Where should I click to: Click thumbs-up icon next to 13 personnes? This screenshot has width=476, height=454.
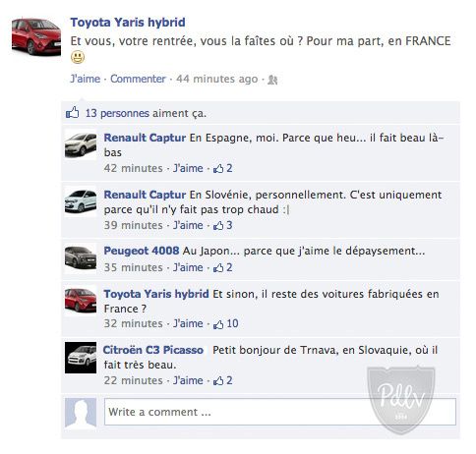[73, 112]
